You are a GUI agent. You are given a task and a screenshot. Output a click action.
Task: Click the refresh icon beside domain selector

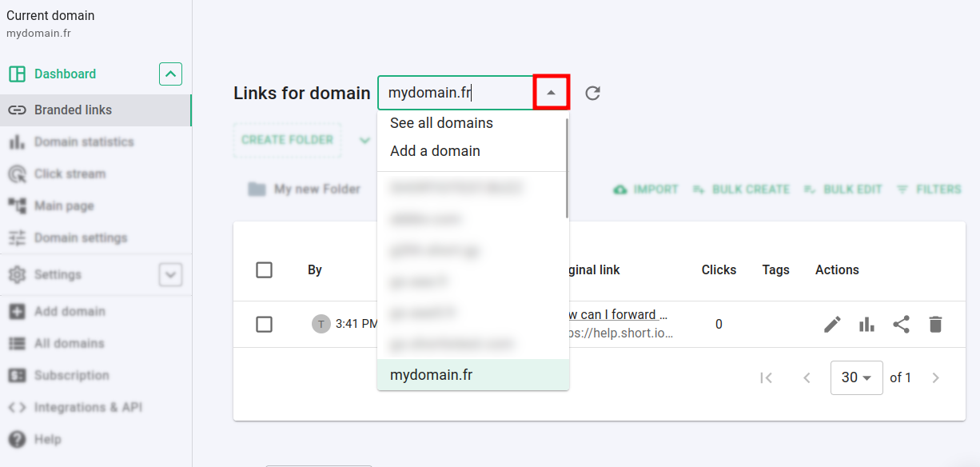tap(592, 93)
